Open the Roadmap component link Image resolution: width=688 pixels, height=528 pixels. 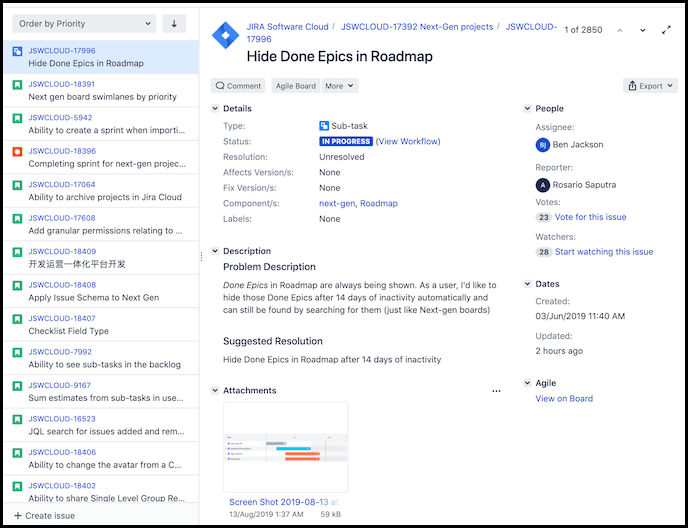379,204
